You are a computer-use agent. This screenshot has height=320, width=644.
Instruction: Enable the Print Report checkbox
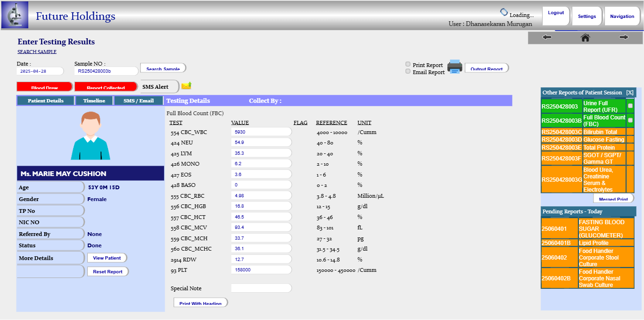click(408, 64)
